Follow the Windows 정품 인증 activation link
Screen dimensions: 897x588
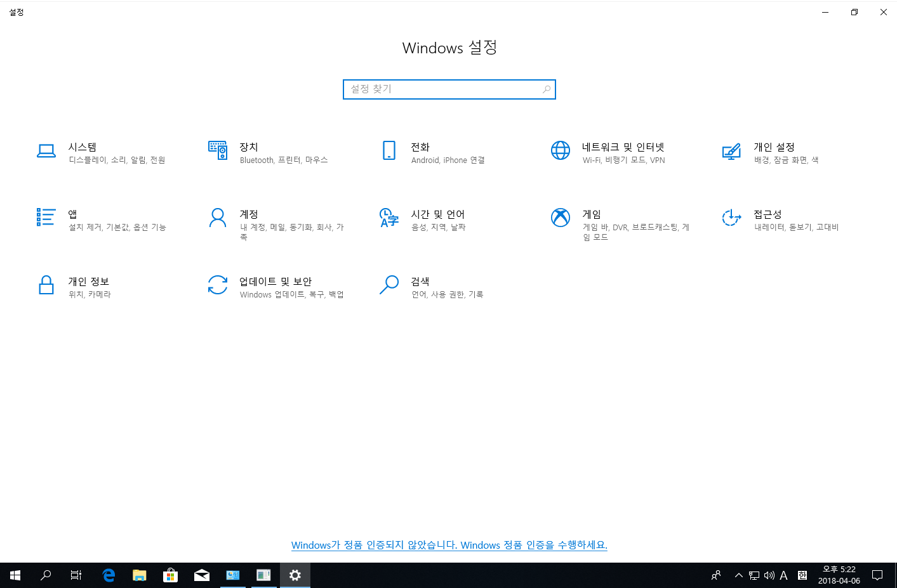[449, 545]
